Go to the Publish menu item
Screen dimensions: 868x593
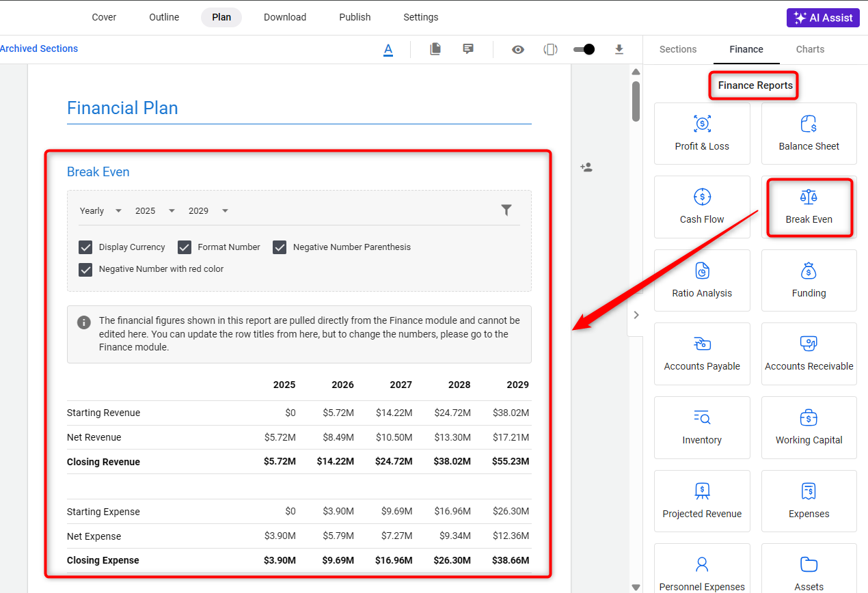(355, 17)
